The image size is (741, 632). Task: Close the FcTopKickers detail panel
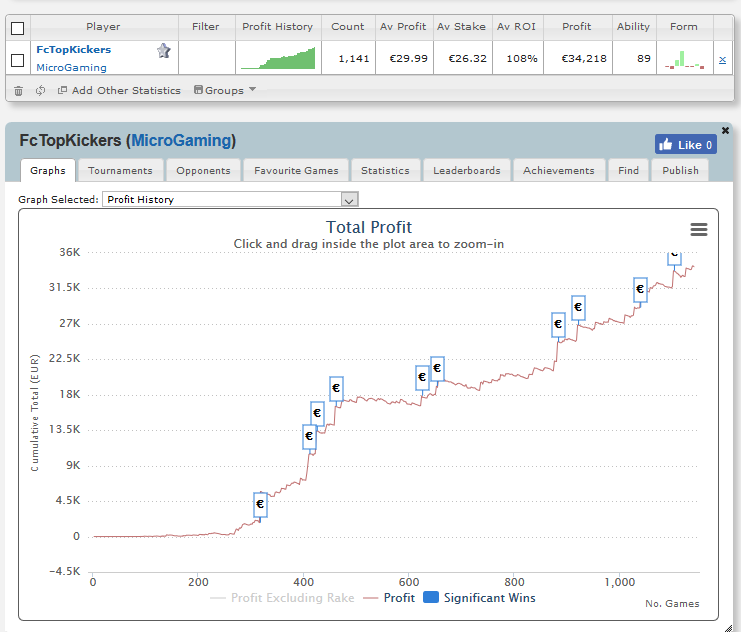click(x=725, y=130)
